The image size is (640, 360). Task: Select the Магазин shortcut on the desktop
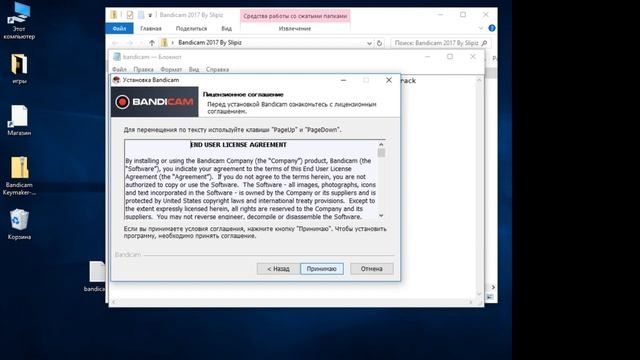point(19,120)
